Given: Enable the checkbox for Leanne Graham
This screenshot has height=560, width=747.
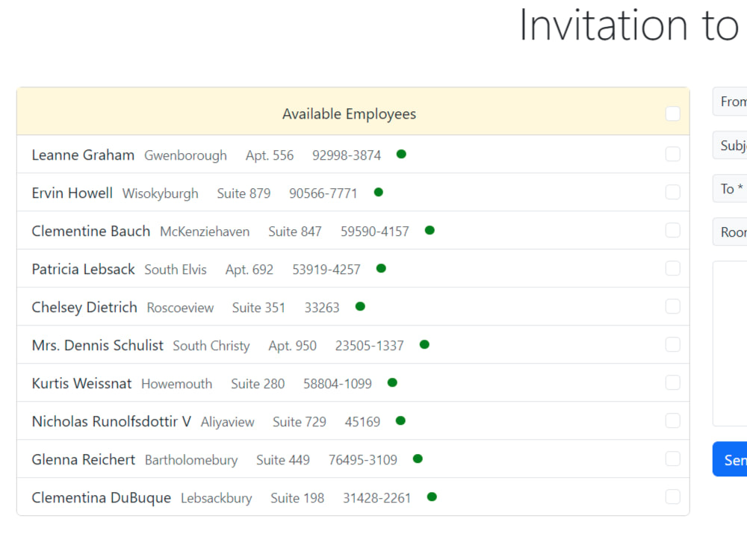Looking at the screenshot, I should point(672,154).
